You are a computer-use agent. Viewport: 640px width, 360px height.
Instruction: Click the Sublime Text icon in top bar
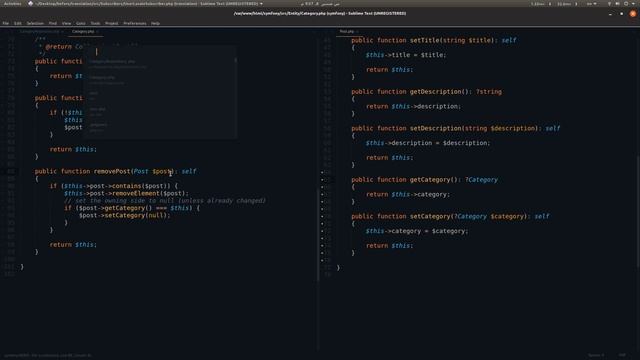coord(31,4)
